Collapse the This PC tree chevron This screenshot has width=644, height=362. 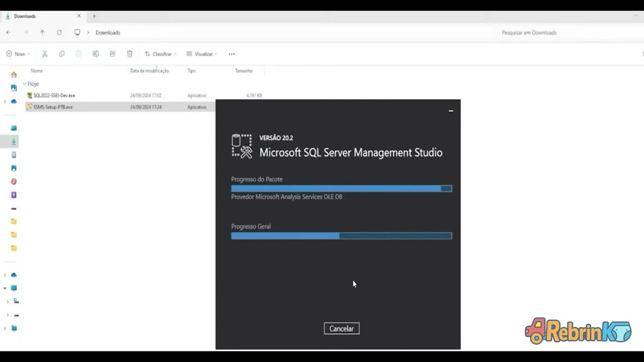click(x=5, y=288)
